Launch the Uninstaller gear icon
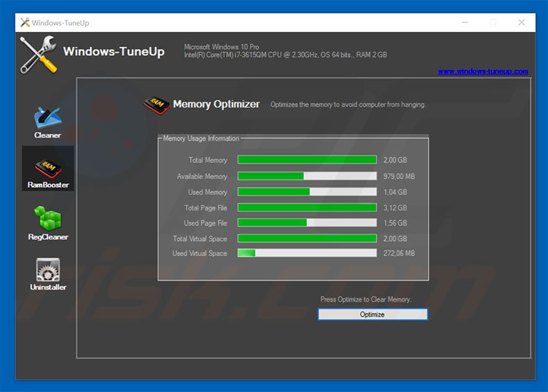Image resolution: width=548 pixels, height=392 pixels. point(48,270)
